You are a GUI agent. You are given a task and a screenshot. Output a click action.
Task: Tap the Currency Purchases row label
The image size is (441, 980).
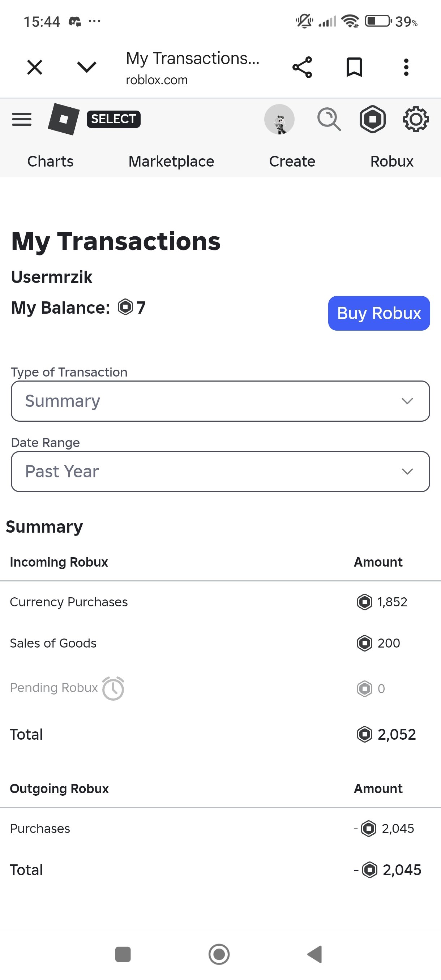69,602
